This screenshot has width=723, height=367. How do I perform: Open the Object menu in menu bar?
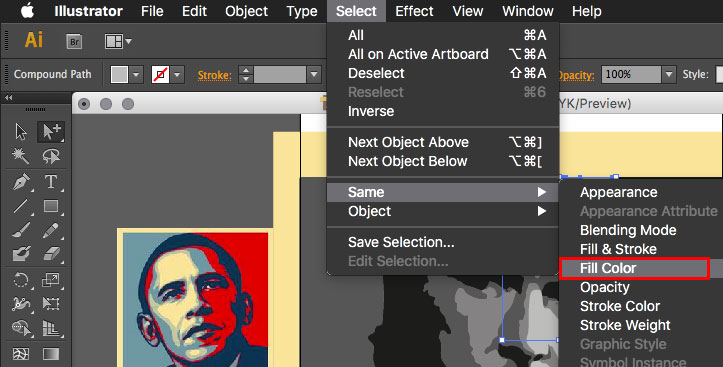click(x=246, y=11)
